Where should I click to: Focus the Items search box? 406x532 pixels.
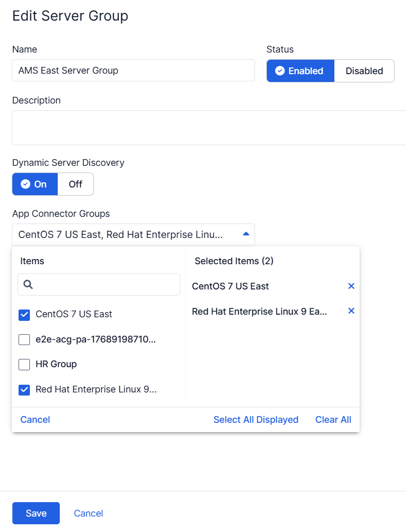coord(99,284)
